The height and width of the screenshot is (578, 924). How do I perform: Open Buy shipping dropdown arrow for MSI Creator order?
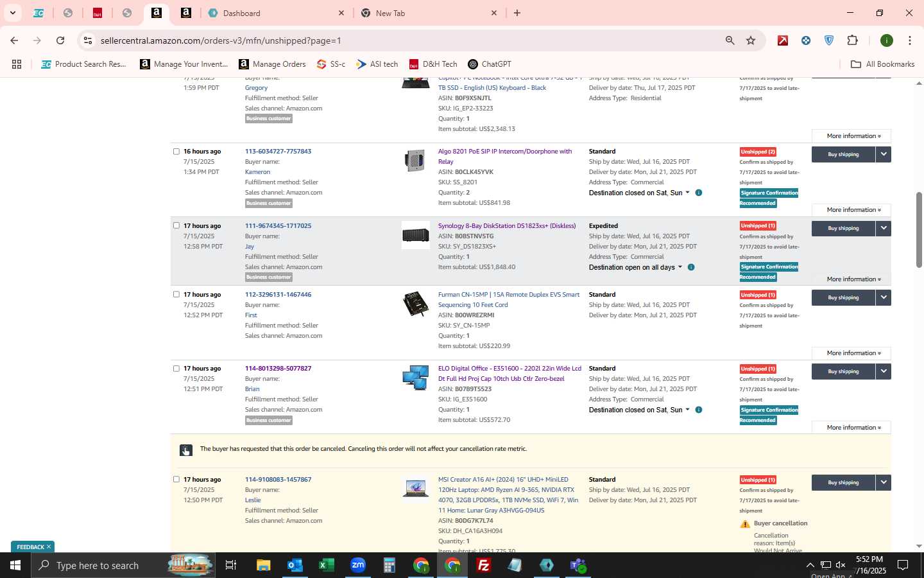[884, 482]
